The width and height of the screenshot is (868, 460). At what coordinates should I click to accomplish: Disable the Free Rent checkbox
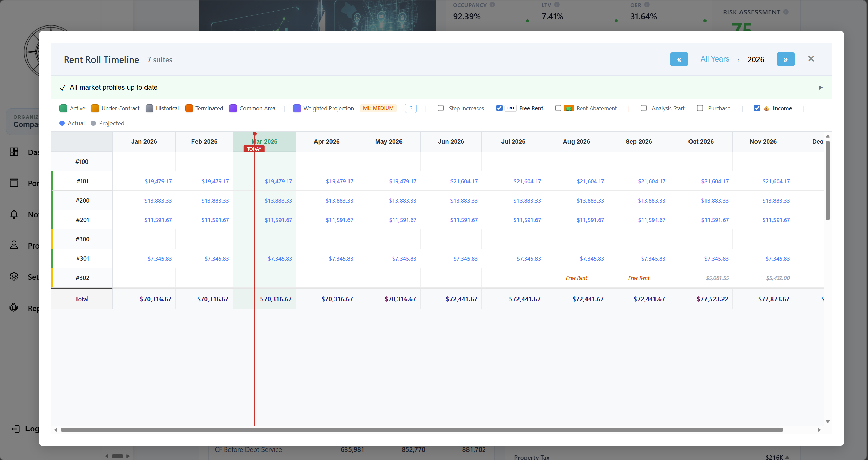click(x=499, y=108)
